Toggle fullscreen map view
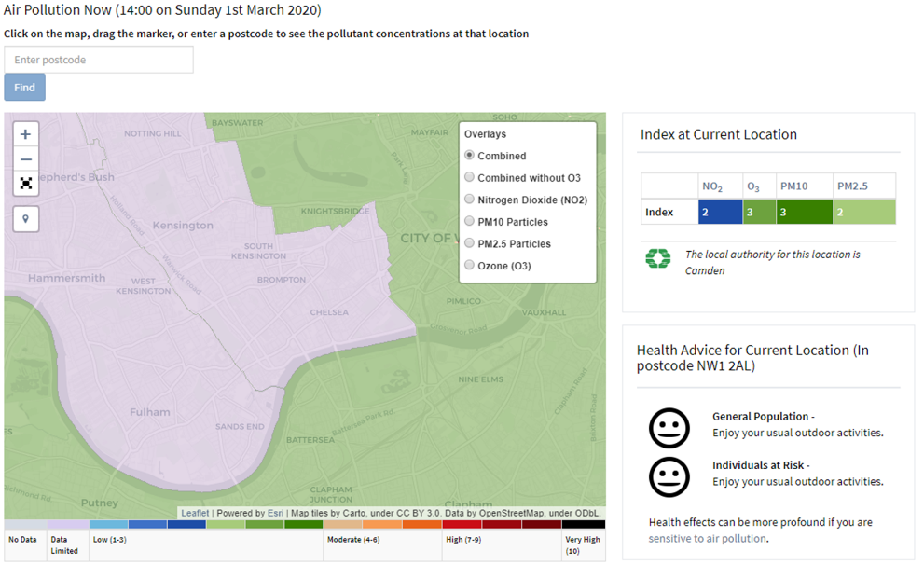Screen dimensions: 924x565 click(25, 184)
